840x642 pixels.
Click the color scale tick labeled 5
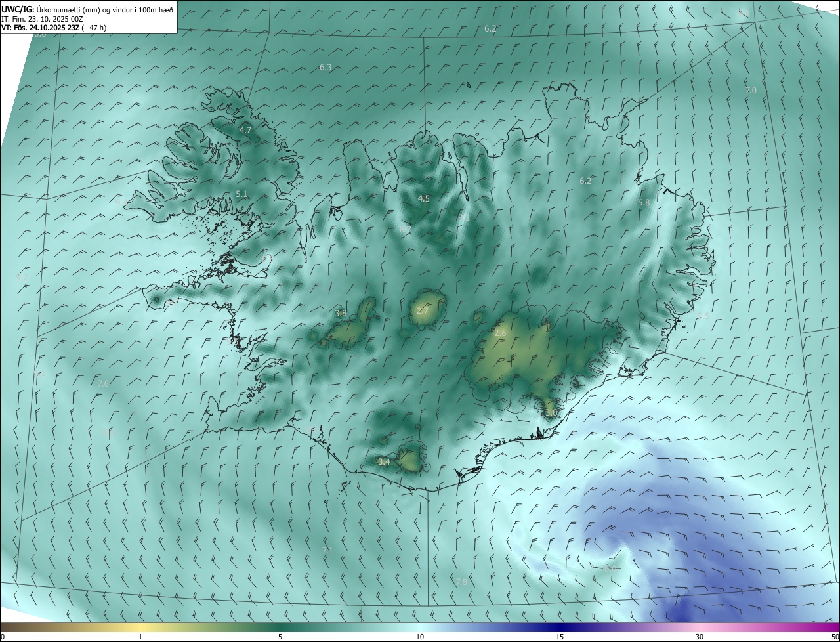coord(280,637)
